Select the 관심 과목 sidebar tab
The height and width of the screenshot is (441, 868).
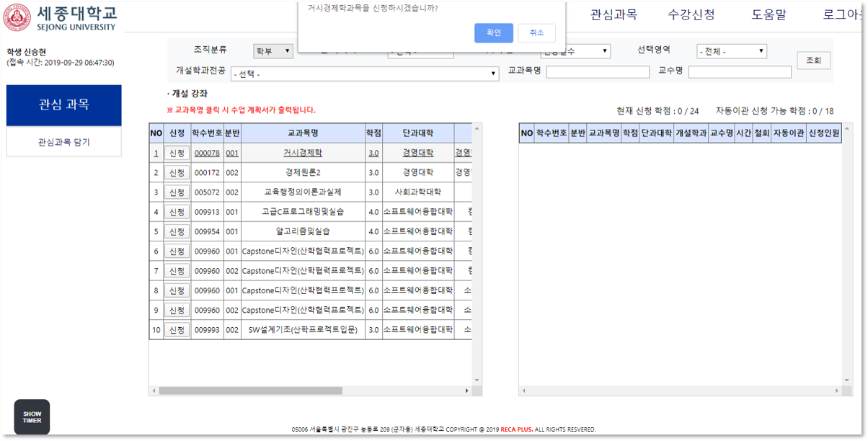[x=64, y=105]
